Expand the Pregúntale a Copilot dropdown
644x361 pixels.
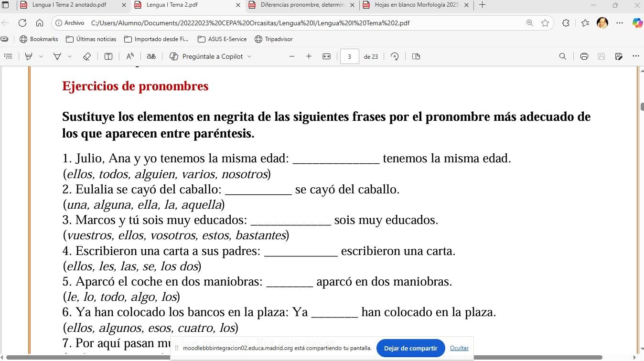coord(249,56)
